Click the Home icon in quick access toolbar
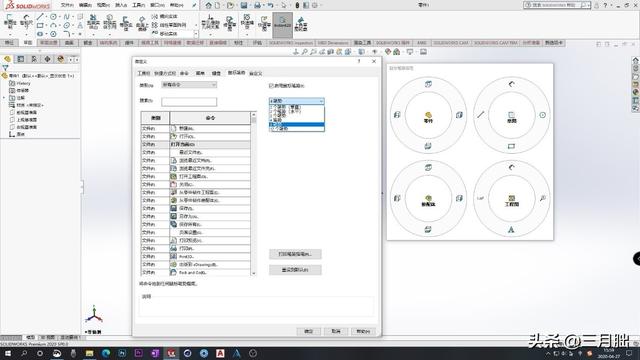640x360 pixels. [209, 5]
